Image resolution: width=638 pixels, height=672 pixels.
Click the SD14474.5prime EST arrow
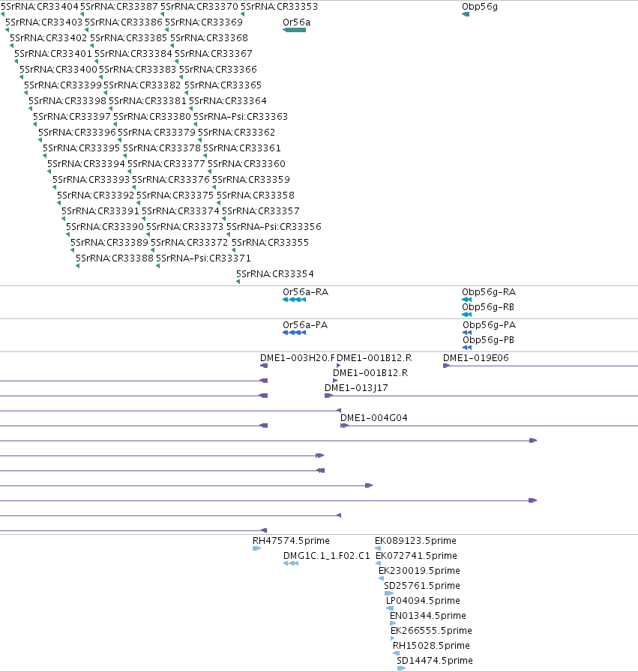click(401, 668)
